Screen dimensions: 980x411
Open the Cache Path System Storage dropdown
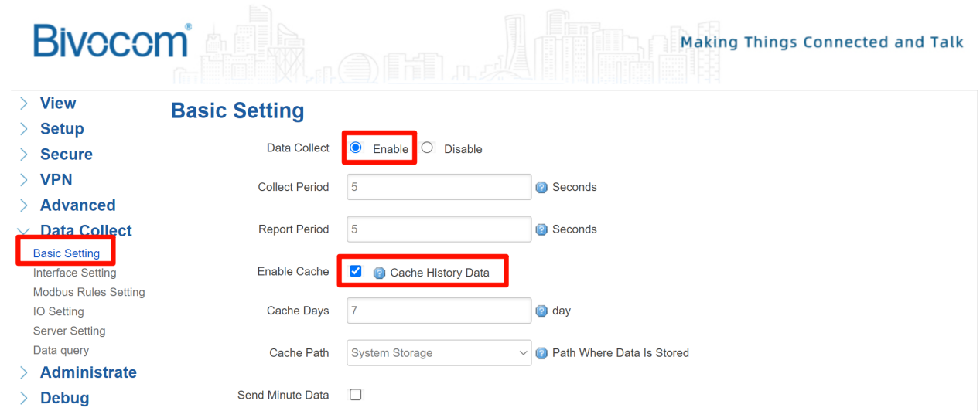pos(439,353)
